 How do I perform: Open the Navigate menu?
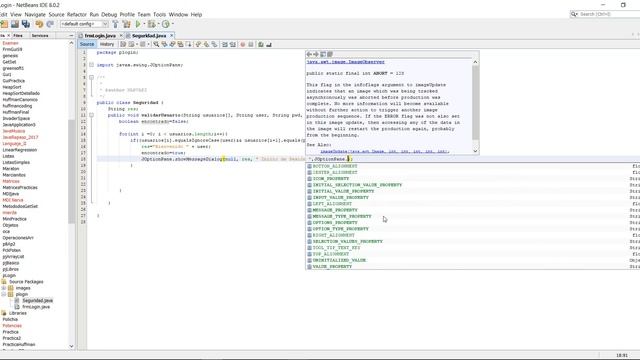click(x=35, y=14)
